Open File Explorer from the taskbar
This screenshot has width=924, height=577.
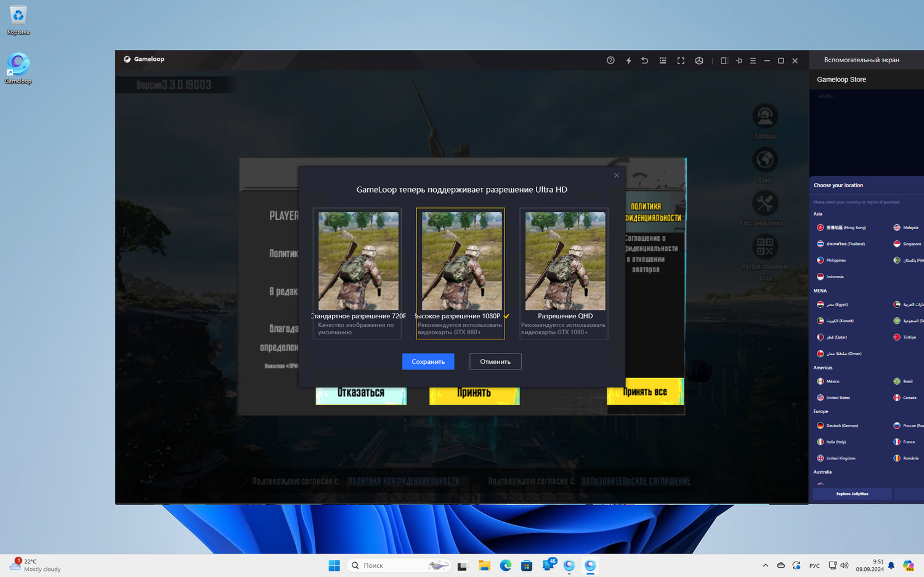(484, 565)
